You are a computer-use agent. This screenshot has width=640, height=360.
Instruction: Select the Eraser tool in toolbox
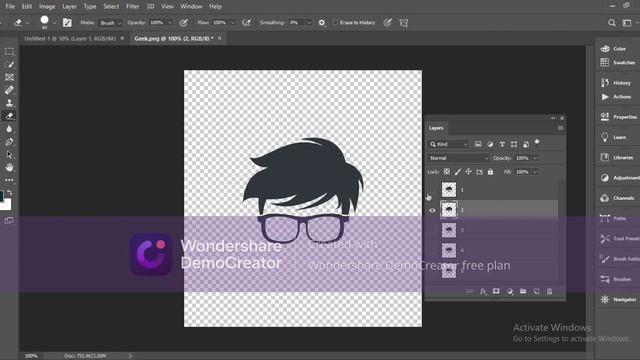9,116
